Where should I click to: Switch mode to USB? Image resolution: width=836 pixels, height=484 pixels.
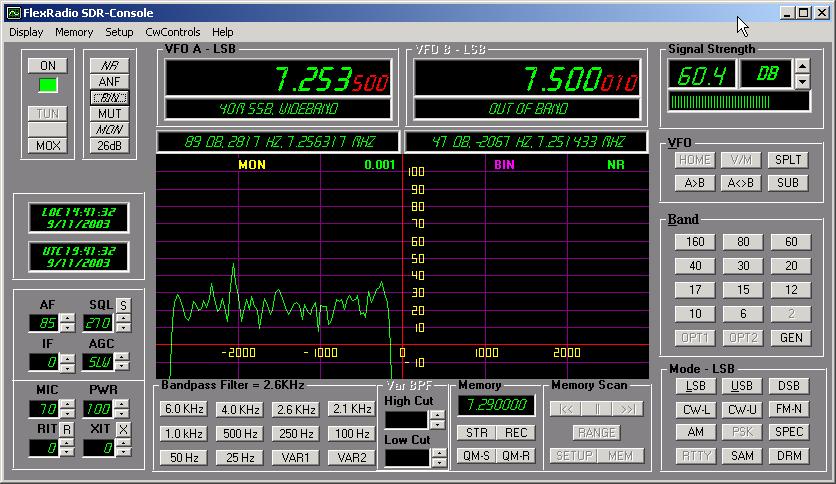coord(742,386)
